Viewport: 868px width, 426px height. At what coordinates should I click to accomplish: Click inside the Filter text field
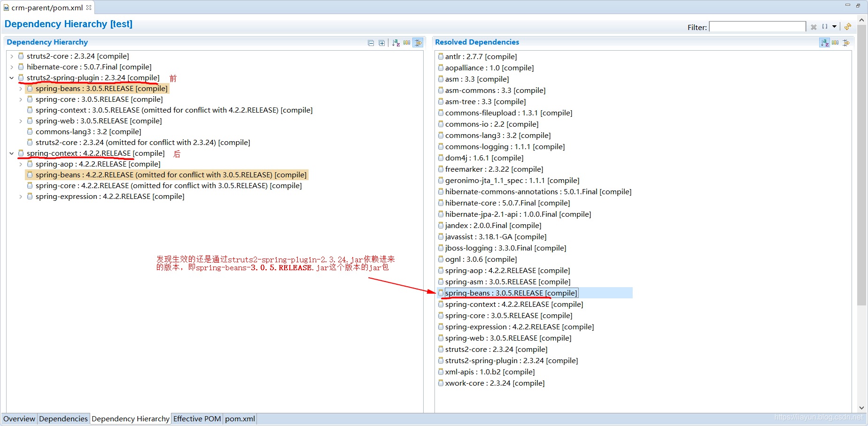(757, 27)
